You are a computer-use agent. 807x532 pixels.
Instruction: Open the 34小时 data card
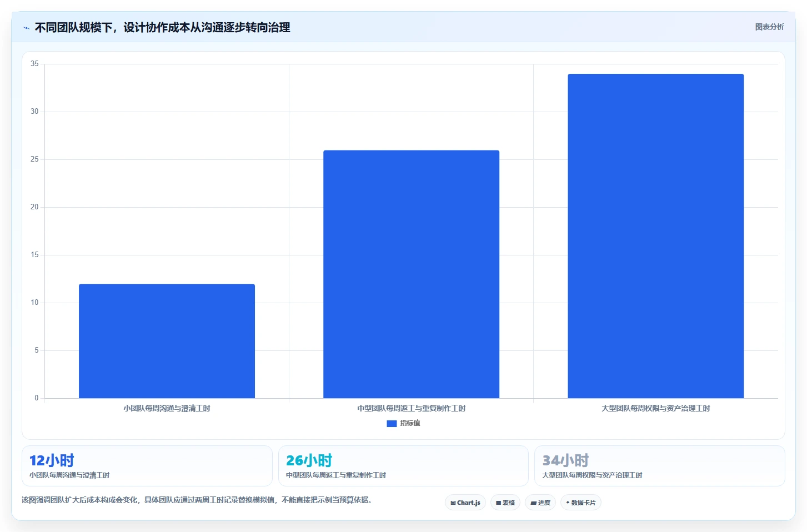(x=660, y=466)
